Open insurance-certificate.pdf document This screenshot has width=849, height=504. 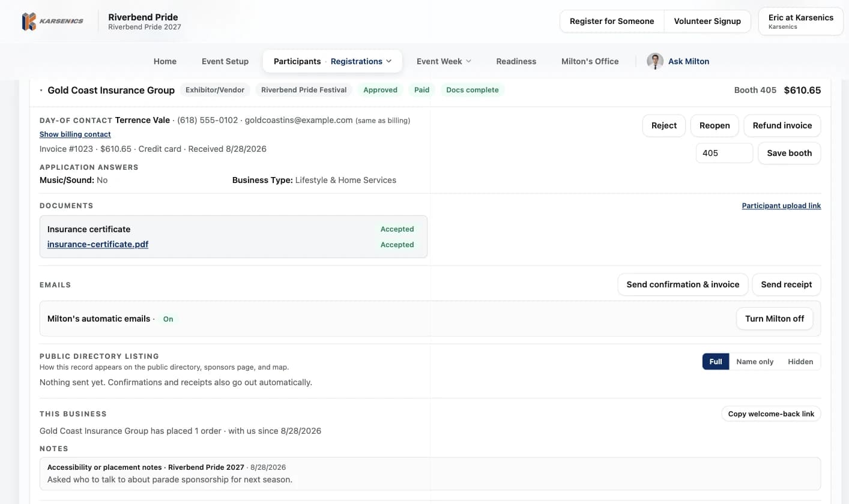98,244
